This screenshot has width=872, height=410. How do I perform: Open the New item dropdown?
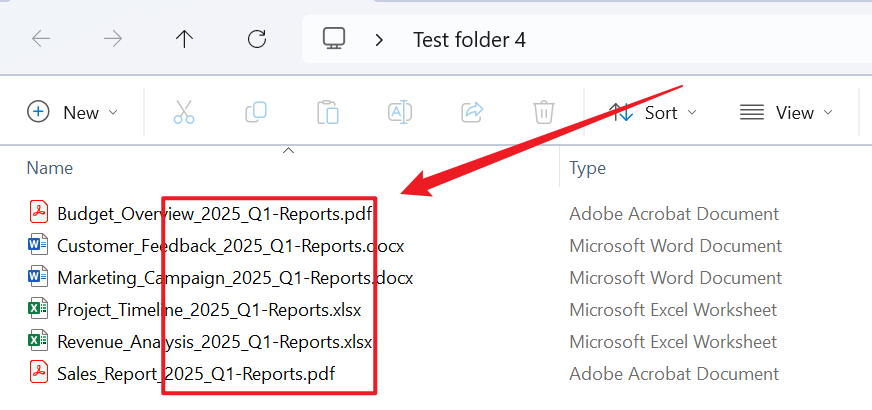coord(72,112)
